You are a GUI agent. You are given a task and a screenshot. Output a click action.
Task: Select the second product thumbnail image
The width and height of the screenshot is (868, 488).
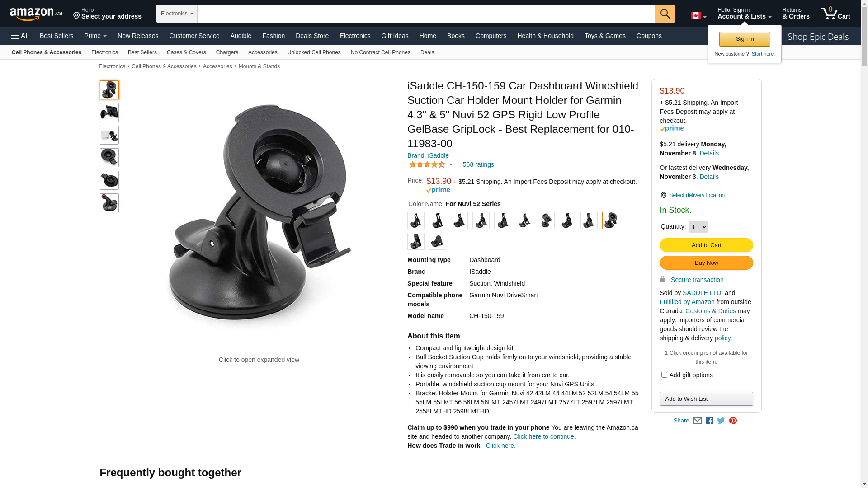pyautogui.click(x=109, y=113)
